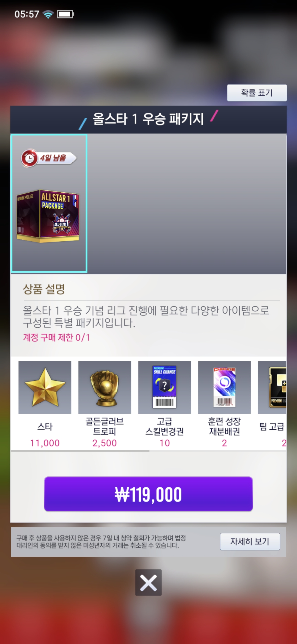This screenshot has height=644, width=297.
Task: Open the 확률 표기 probability button
Action: coord(257,93)
